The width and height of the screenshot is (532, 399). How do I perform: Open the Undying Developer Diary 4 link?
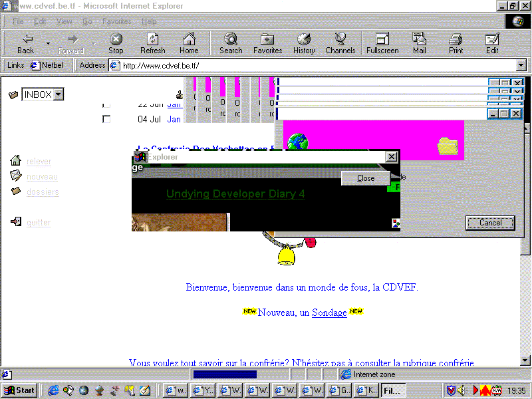click(235, 194)
